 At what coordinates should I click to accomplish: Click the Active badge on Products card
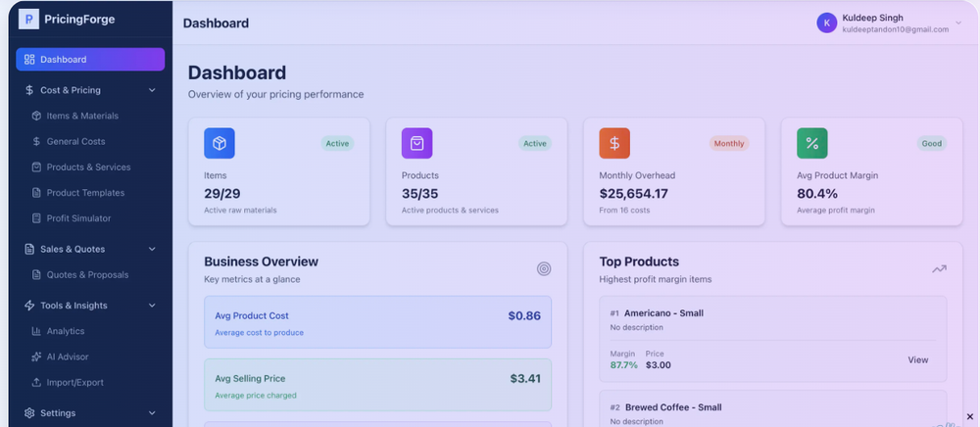(535, 144)
